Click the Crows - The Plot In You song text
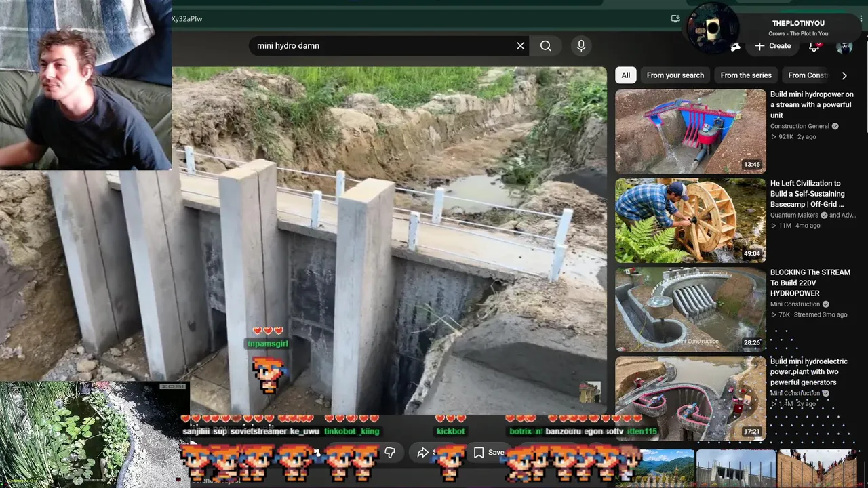Image resolution: width=868 pixels, height=488 pixels. (x=798, y=33)
